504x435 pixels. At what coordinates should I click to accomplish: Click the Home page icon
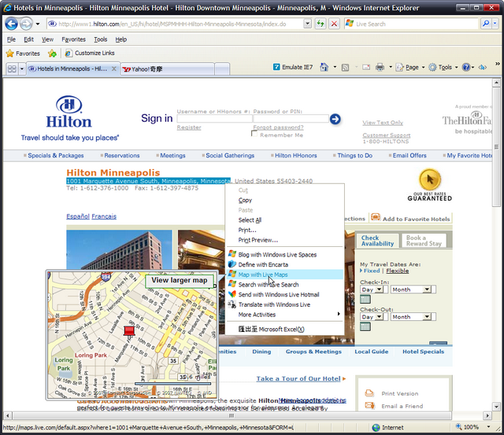pyautogui.click(x=324, y=67)
